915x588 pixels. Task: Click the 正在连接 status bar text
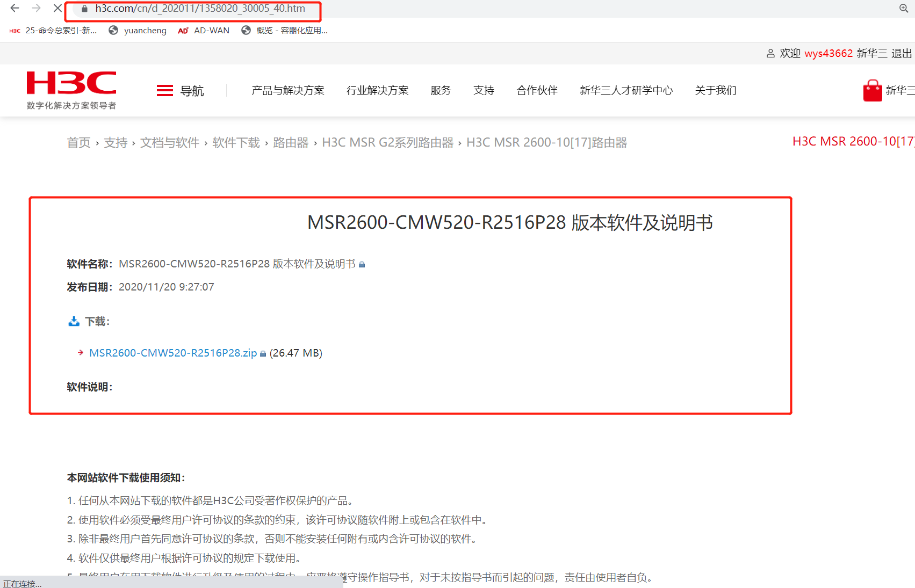(22, 584)
